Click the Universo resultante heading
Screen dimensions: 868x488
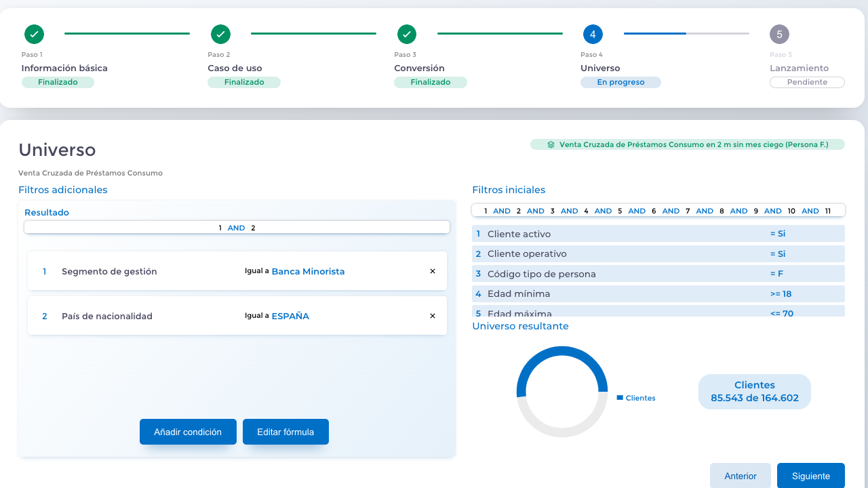[520, 326]
